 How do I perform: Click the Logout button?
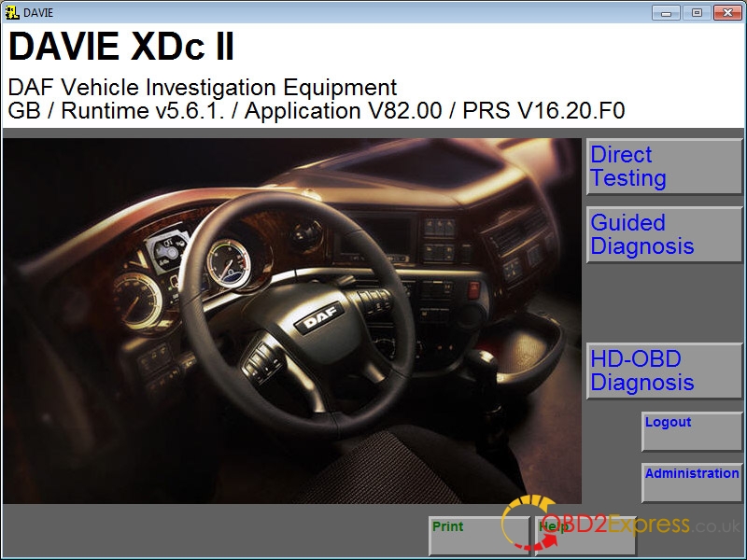692,432
